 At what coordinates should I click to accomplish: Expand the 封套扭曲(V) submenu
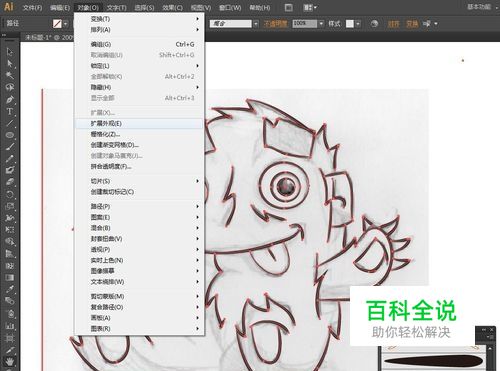[139, 239]
